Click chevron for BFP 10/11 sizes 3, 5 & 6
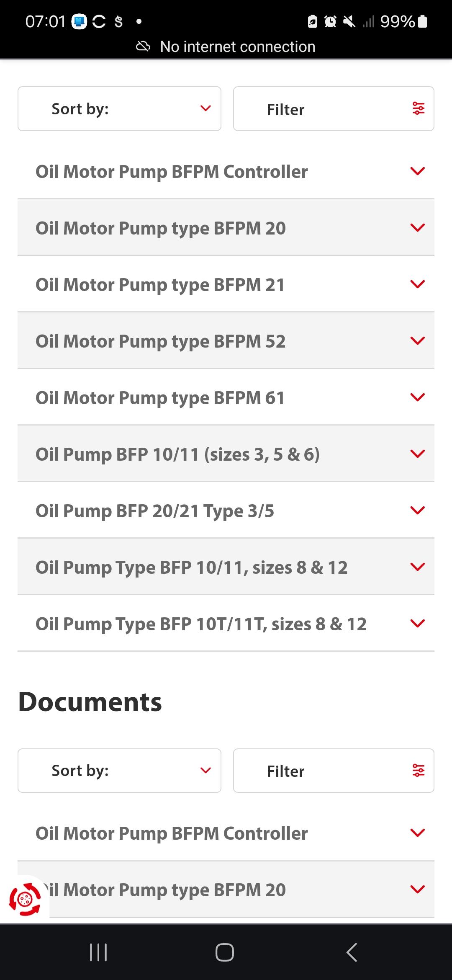Screen dimensions: 452x980 418,454
